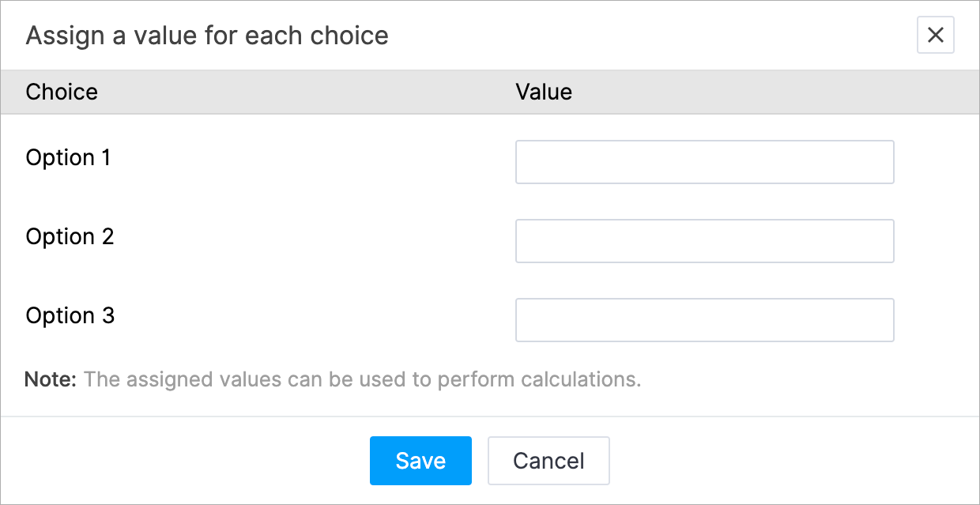Click the bold "Note:" label
The width and height of the screenshot is (980, 505).
click(x=51, y=379)
